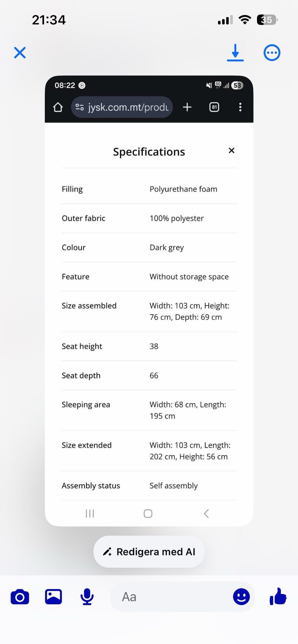
Task: Tap the Android home button
Action: [148, 514]
